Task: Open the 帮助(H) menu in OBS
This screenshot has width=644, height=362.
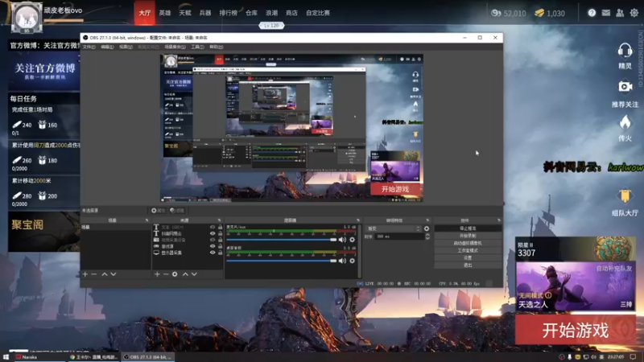Action: click(x=216, y=47)
